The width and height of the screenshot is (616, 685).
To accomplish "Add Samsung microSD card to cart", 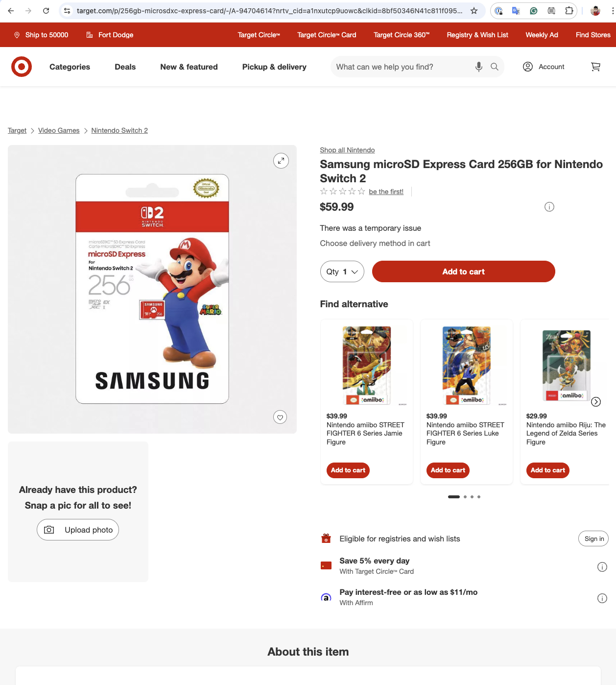I will pyautogui.click(x=463, y=271).
